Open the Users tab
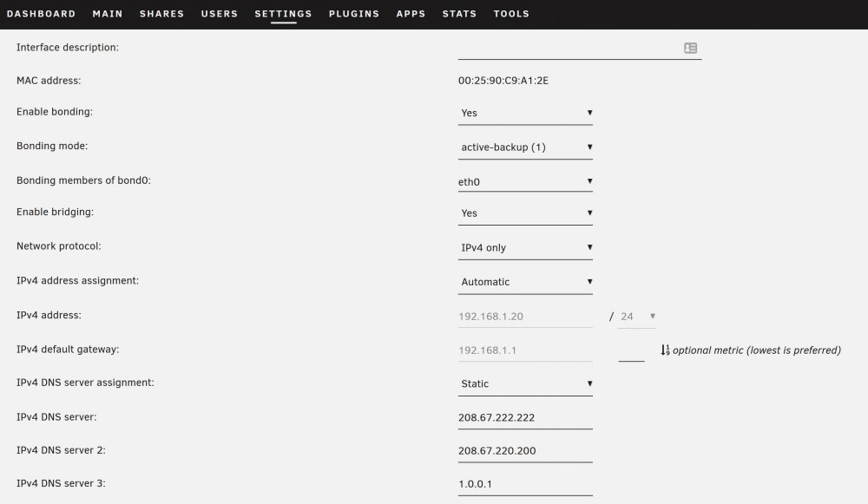The image size is (868, 504). coord(220,14)
